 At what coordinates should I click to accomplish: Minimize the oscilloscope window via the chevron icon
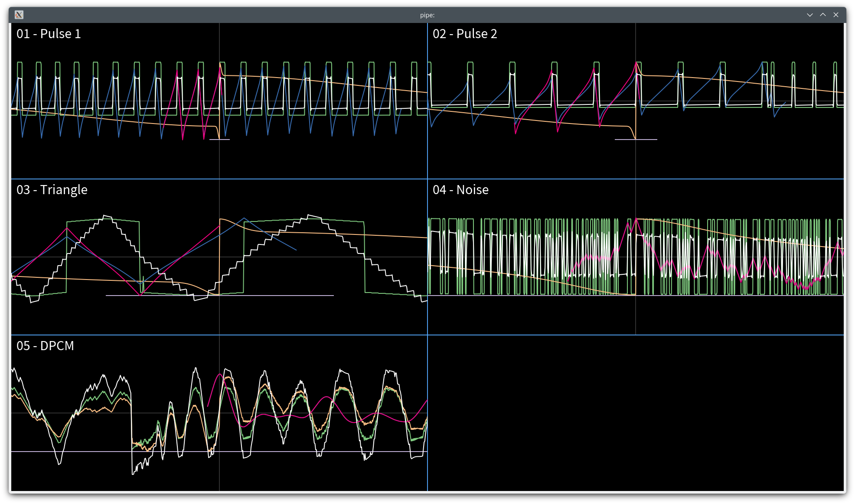pyautogui.click(x=810, y=15)
